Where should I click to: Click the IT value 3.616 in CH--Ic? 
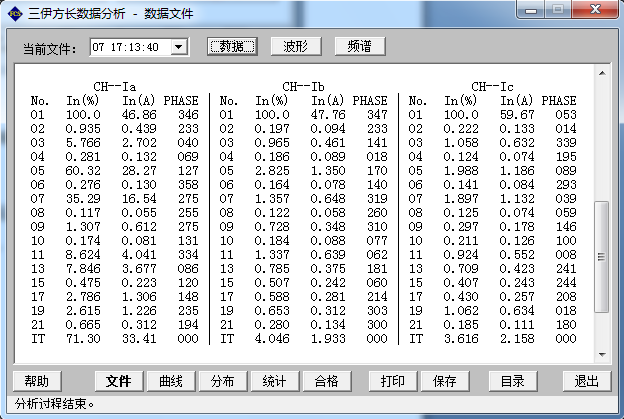[461, 339]
